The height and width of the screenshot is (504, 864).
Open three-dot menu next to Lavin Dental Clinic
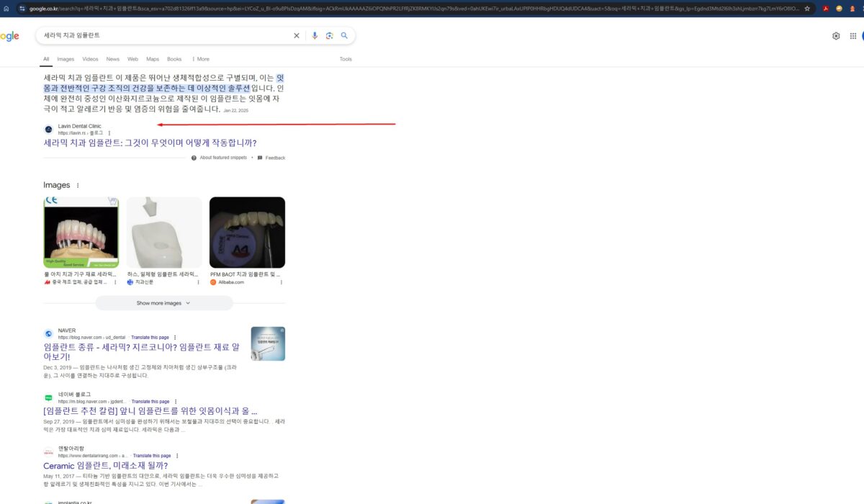109,133
